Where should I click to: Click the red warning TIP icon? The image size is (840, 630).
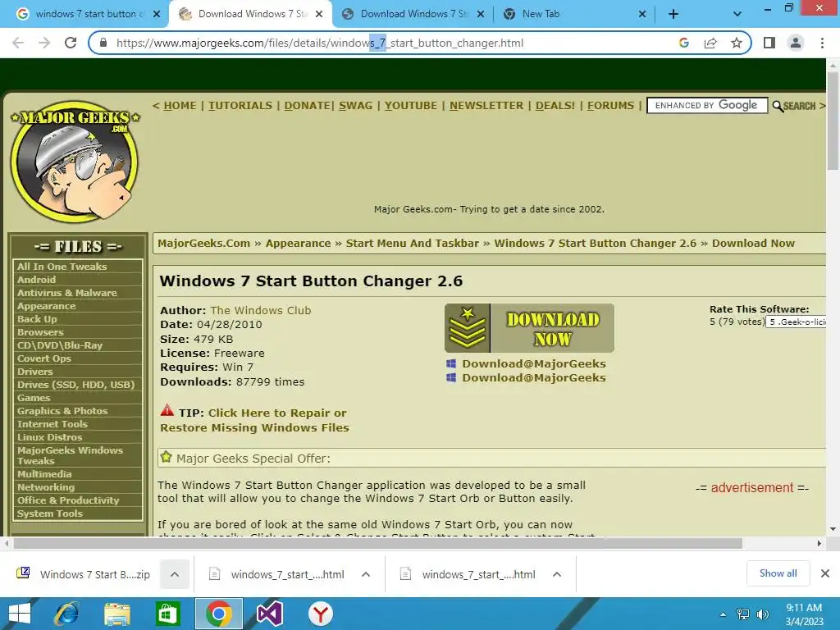pos(167,410)
